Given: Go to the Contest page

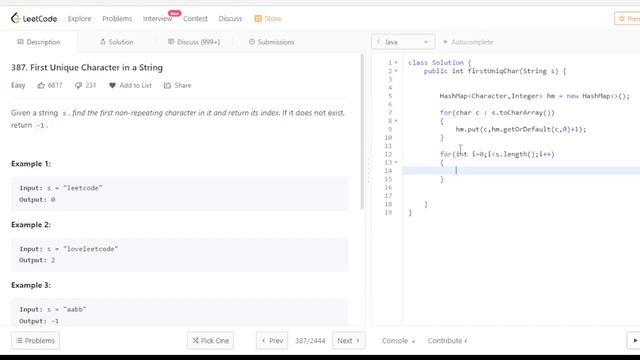Looking at the screenshot, I should tap(195, 19).
